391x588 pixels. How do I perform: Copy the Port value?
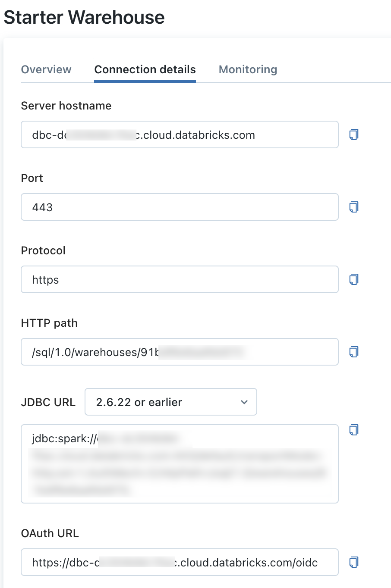point(354,207)
